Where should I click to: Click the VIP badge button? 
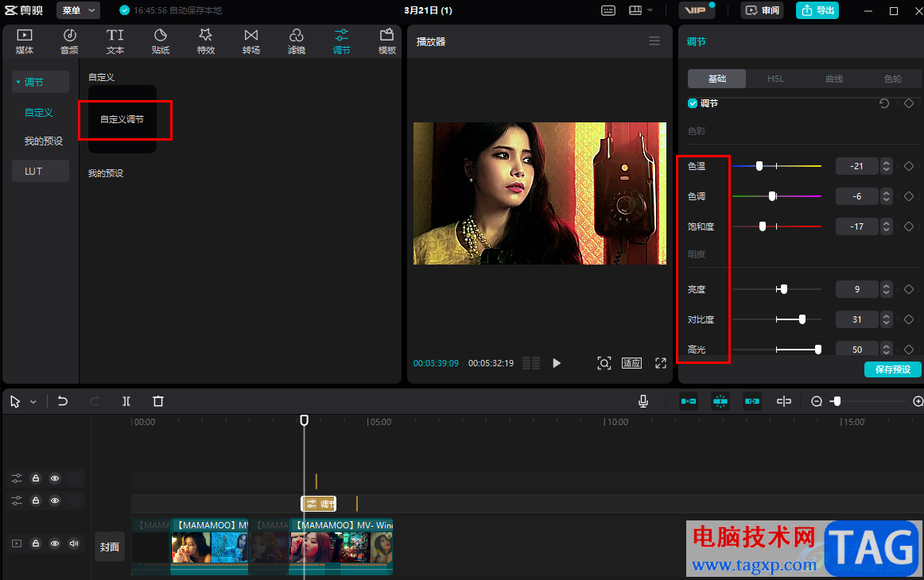(x=697, y=10)
